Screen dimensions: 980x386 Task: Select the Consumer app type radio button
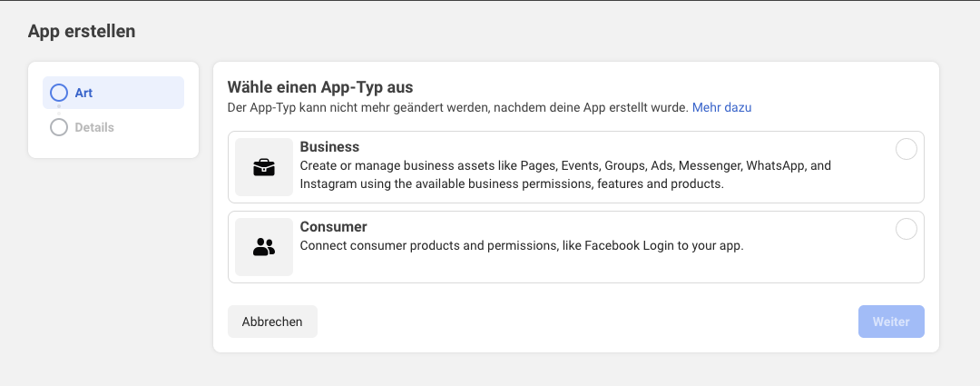pos(906,229)
